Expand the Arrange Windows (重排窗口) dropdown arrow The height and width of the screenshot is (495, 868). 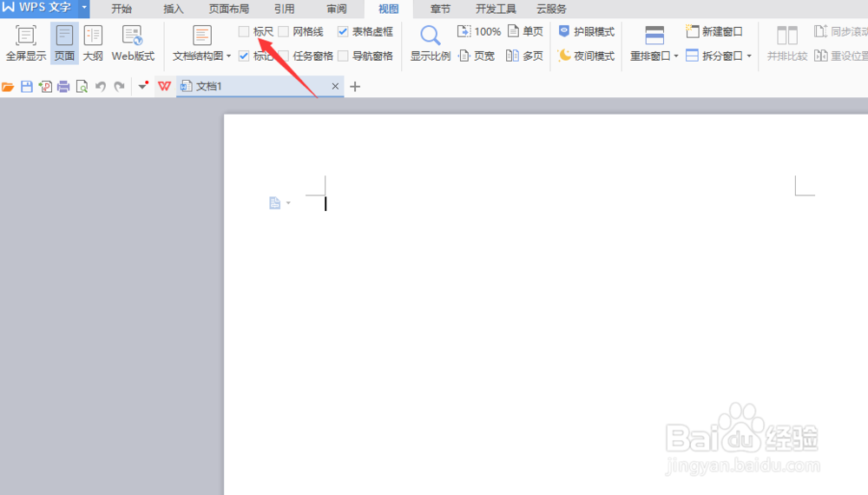click(x=676, y=56)
